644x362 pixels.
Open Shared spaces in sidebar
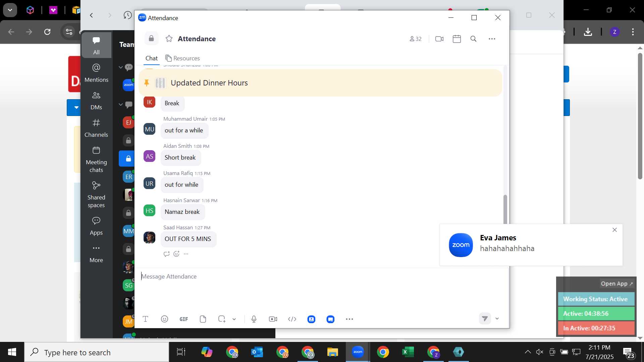pos(96,194)
